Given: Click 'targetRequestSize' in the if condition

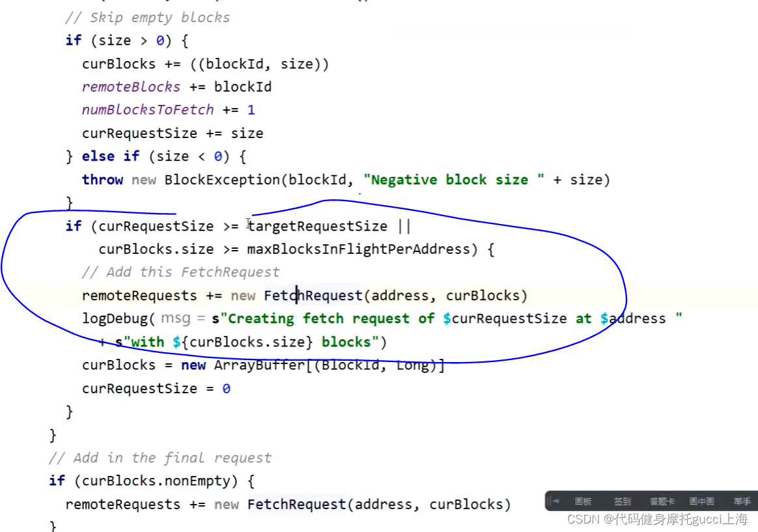Looking at the screenshot, I should click(x=317, y=226).
